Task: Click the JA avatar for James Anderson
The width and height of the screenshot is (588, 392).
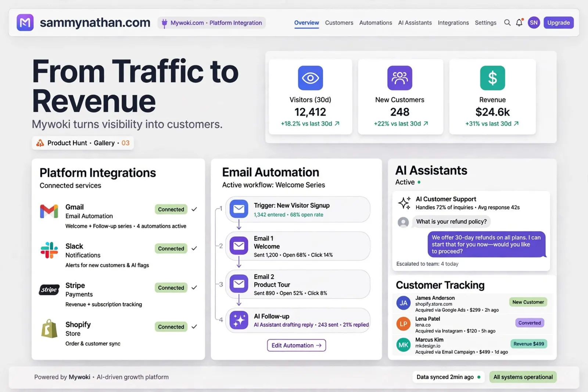Action: pos(404,303)
